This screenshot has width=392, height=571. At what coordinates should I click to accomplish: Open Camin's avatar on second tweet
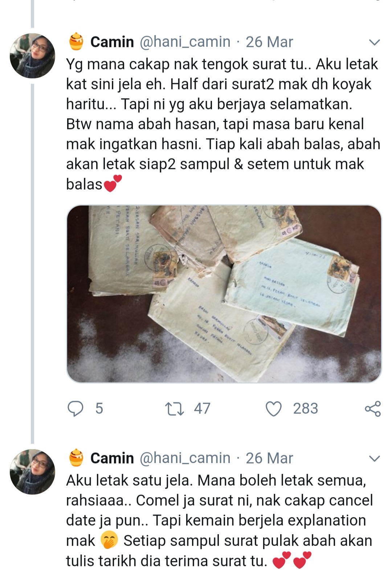[x=32, y=472]
